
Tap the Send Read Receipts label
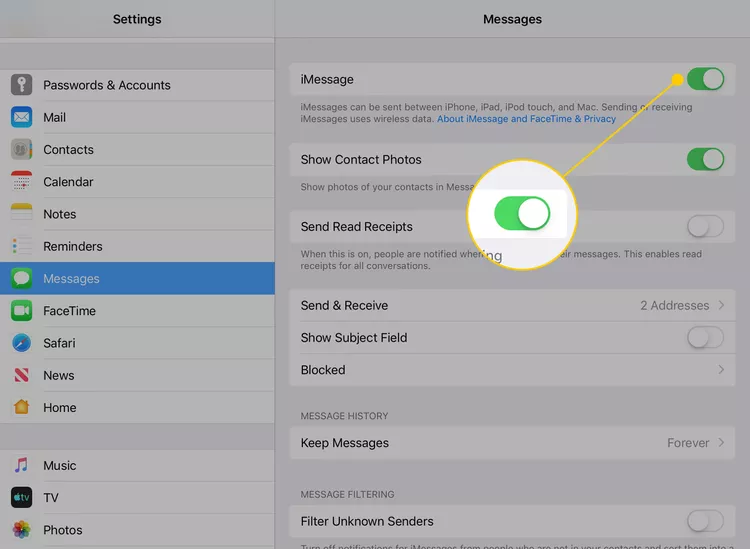[x=357, y=227]
